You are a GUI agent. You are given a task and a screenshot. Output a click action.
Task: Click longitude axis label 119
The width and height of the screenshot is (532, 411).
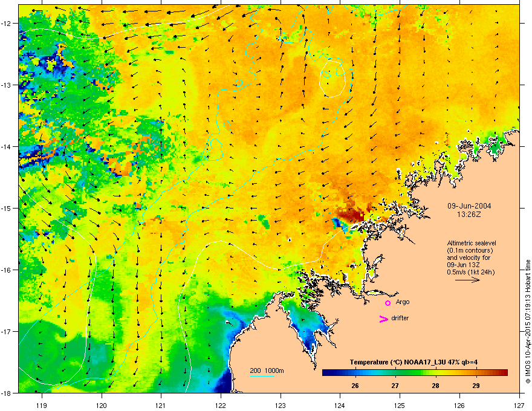click(x=41, y=405)
